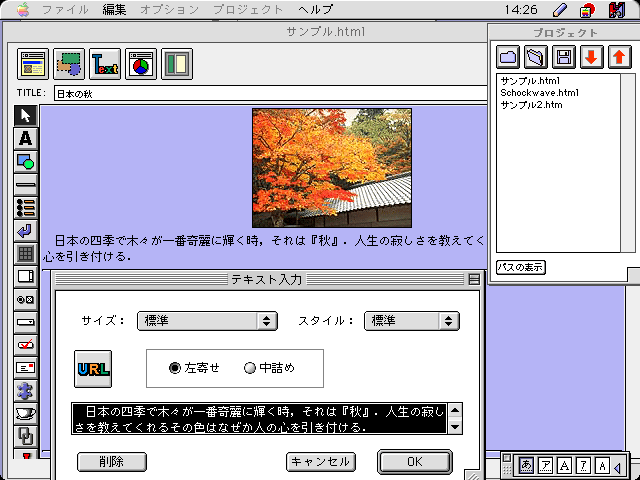Click the キャンセル button
640x480 pixels.
320,462
